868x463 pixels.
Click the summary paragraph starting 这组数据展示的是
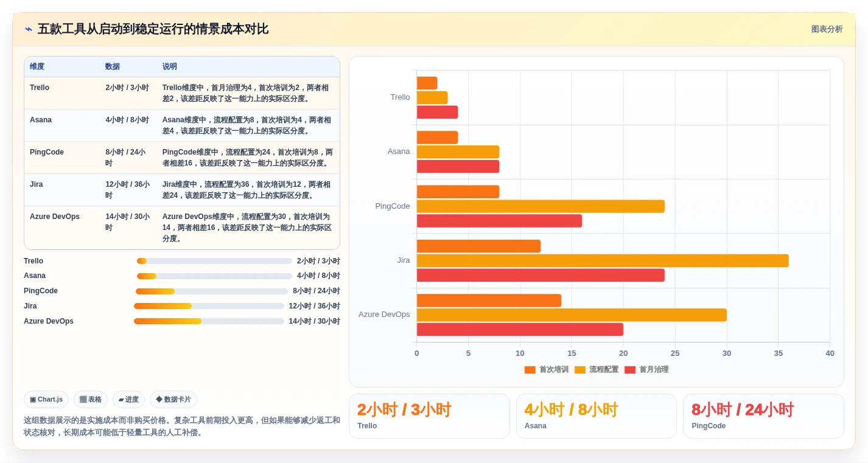click(181, 426)
